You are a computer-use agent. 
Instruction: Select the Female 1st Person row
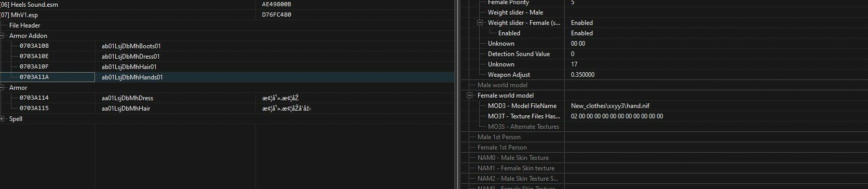coord(502,147)
